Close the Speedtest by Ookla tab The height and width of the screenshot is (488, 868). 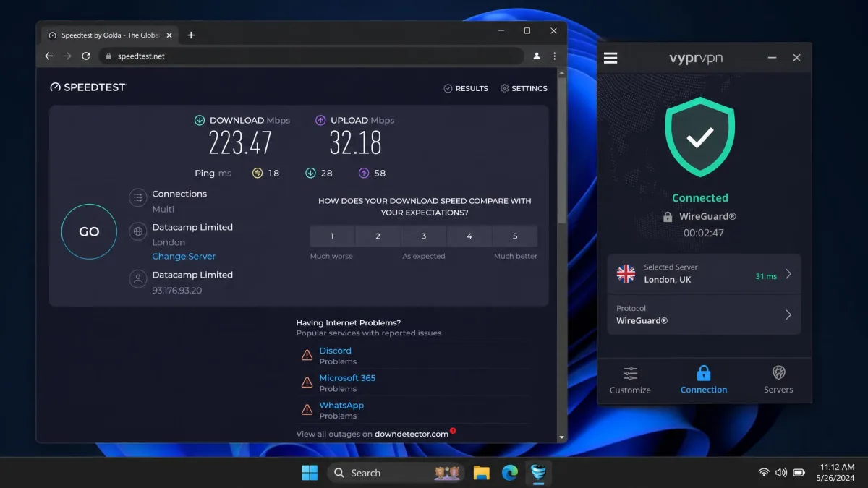[169, 35]
